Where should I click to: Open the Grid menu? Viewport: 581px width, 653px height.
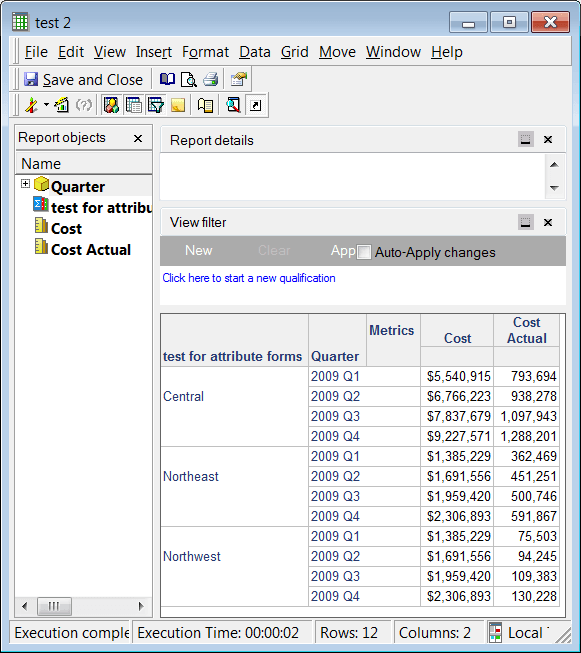(294, 52)
